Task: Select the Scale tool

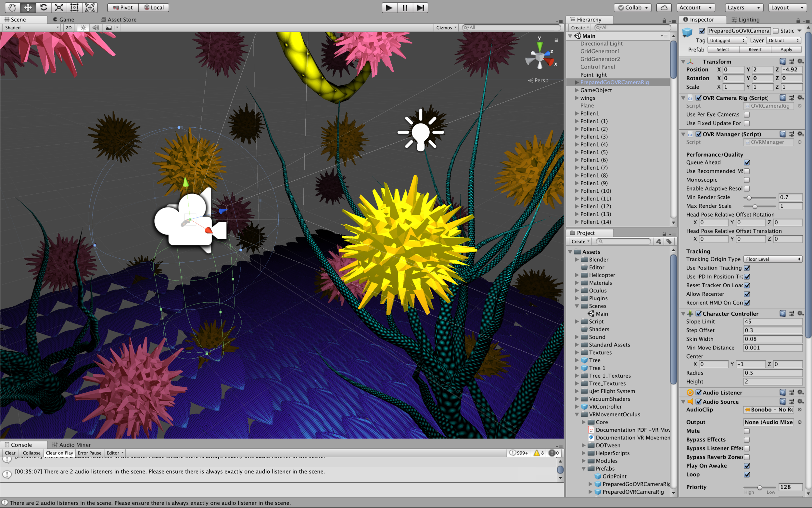Action: tap(59, 7)
